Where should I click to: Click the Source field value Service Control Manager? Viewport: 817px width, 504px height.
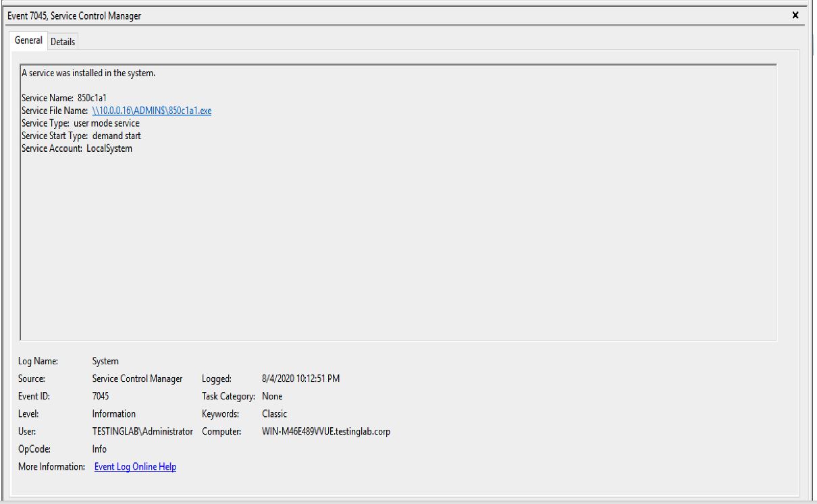[x=137, y=379]
